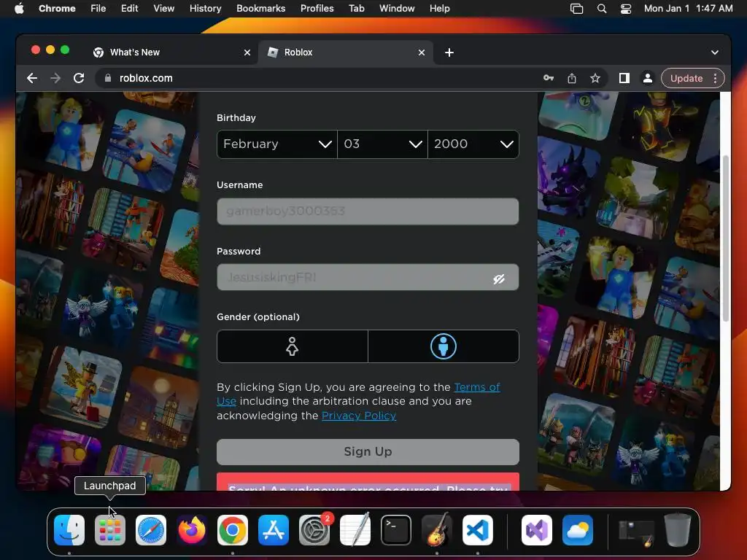
Task: Click the Sign Up button
Action: pos(368,452)
